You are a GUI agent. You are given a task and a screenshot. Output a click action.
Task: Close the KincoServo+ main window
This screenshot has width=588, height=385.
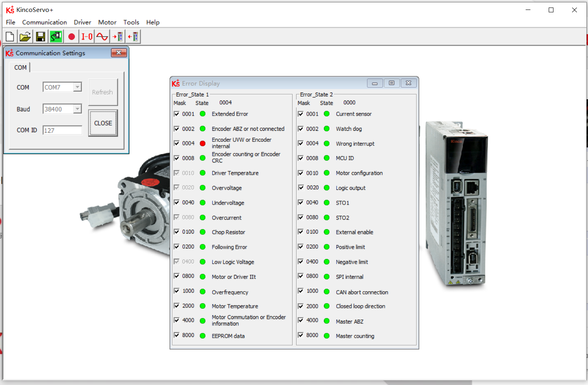tap(574, 10)
